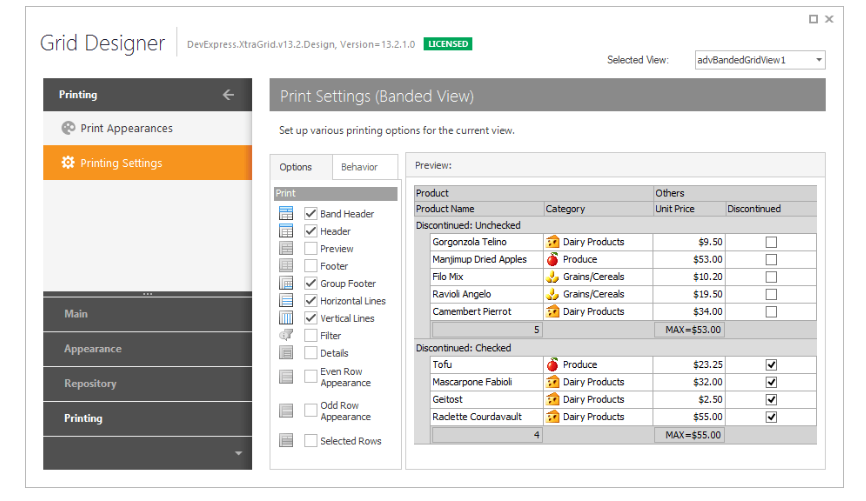This screenshot has width=866, height=501.
Task: Open the Printing navigation group at bottom
Action: point(147,418)
